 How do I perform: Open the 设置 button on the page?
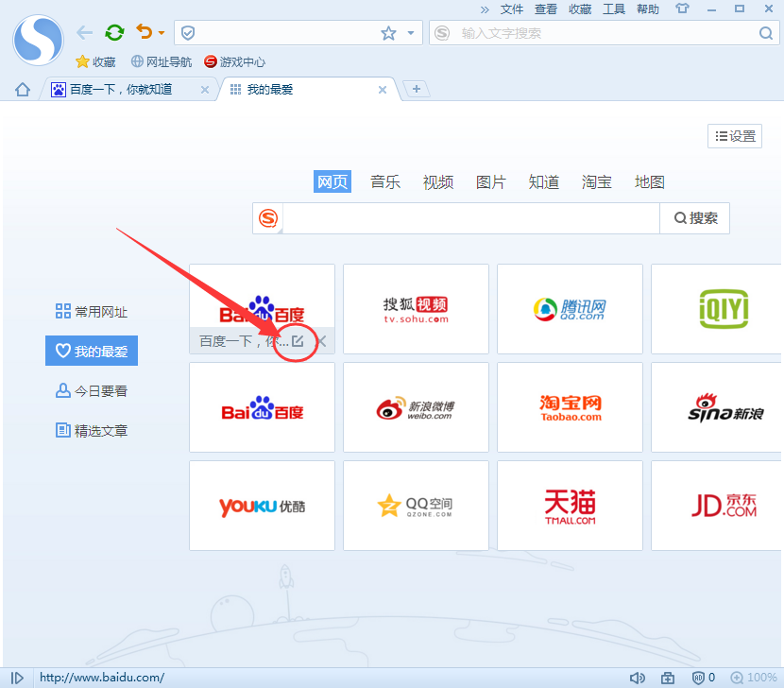coord(734,135)
